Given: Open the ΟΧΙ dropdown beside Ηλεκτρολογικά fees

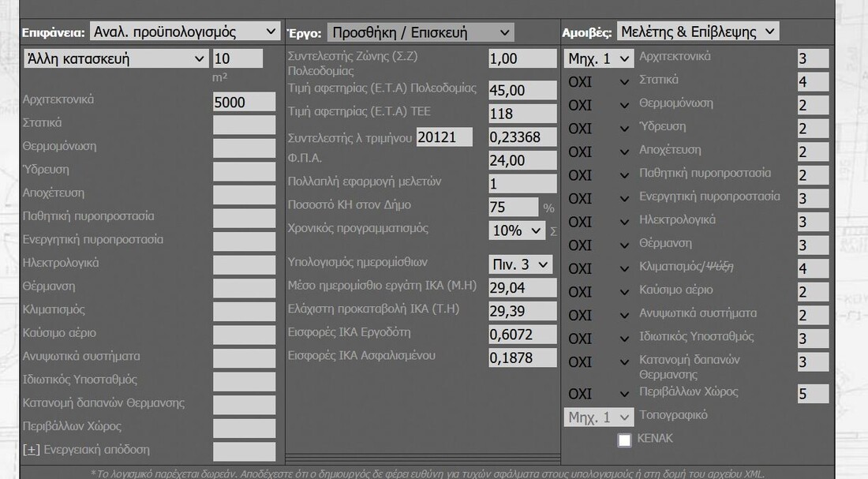Looking at the screenshot, I should [x=600, y=222].
